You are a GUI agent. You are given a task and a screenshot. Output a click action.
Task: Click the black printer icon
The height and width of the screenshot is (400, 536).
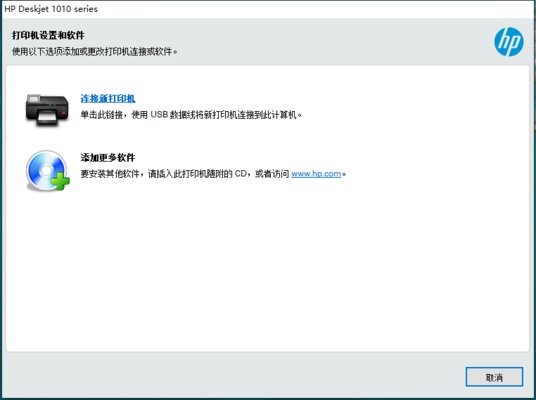[47, 110]
